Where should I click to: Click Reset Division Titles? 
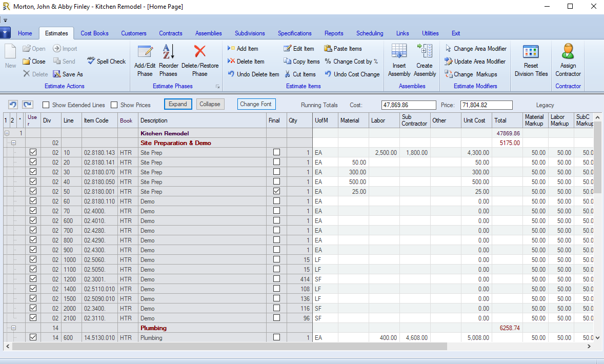pyautogui.click(x=531, y=60)
